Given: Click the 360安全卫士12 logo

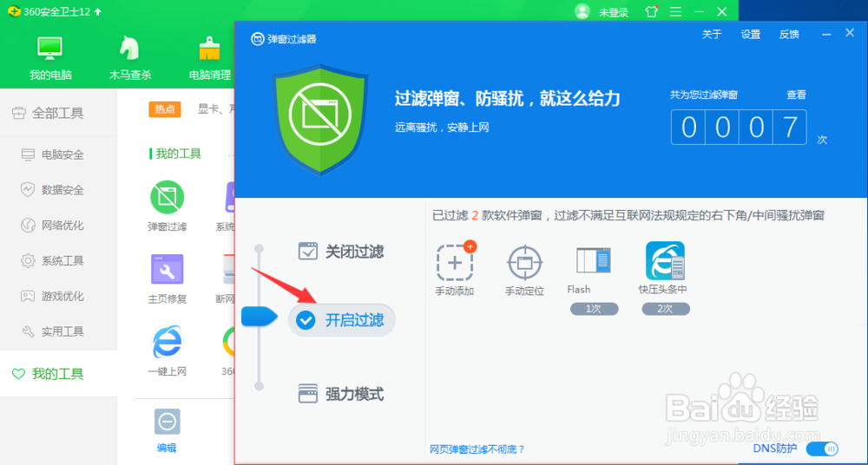Looking at the screenshot, I should point(14,11).
